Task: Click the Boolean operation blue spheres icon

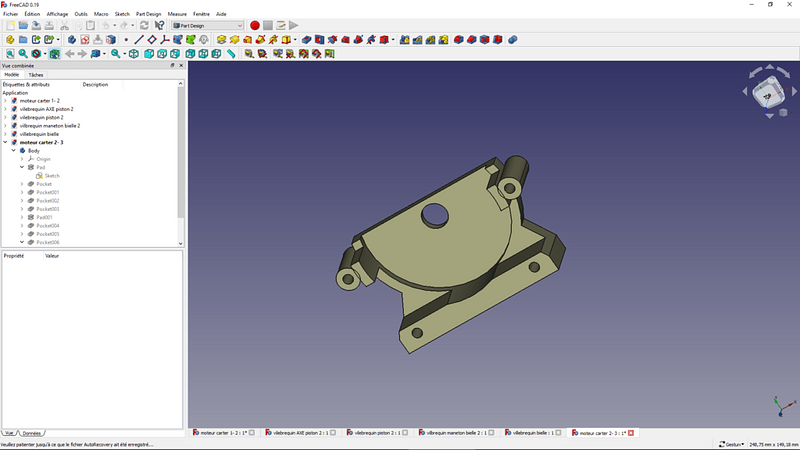Action: tap(513, 40)
